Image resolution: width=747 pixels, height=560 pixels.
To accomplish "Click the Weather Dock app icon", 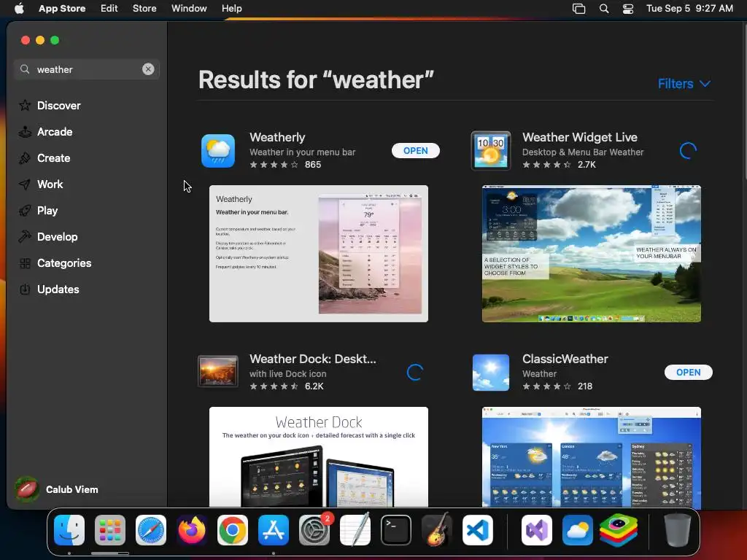I will 218,371.
